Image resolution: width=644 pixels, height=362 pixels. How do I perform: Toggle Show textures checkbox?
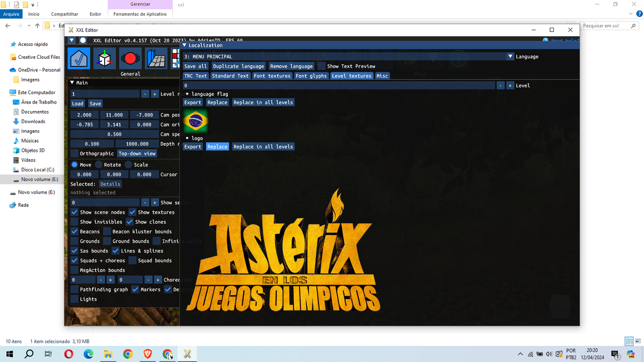[x=132, y=212]
